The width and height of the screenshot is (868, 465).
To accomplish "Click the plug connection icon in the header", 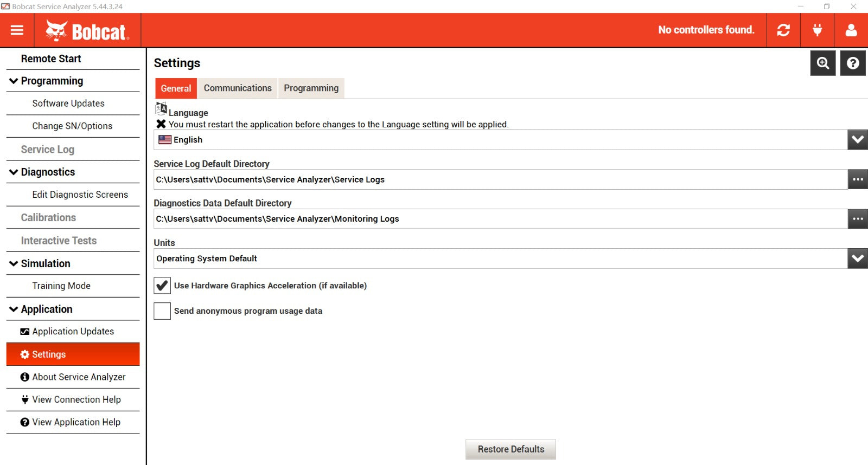I will [817, 30].
